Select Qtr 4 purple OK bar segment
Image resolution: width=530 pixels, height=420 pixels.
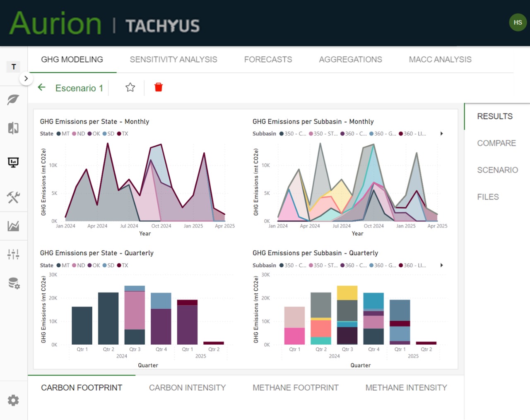(x=161, y=326)
